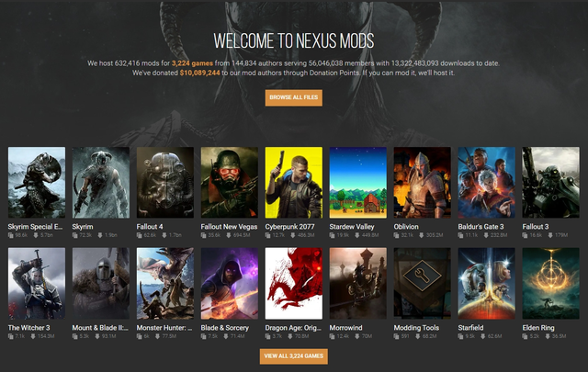Click the Cyberpunk 2077 title text
588x372 pixels.
pyautogui.click(x=290, y=227)
